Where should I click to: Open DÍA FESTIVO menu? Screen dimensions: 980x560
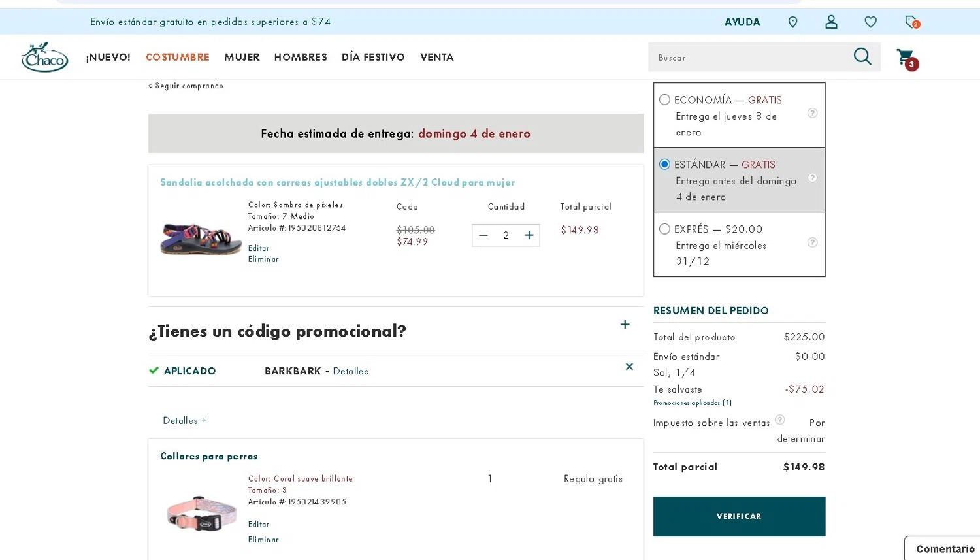pyautogui.click(x=373, y=58)
